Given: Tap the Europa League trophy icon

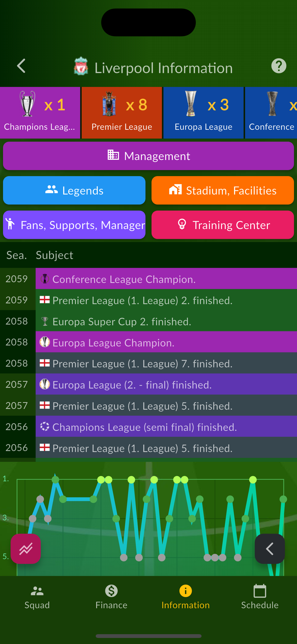Looking at the screenshot, I should (191, 104).
